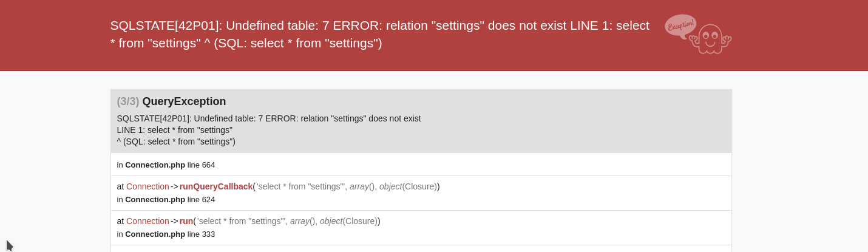Screen dimensions: 868x252
Task: Select the red header SQLSTATE error message
Action: pyautogui.click(x=380, y=34)
